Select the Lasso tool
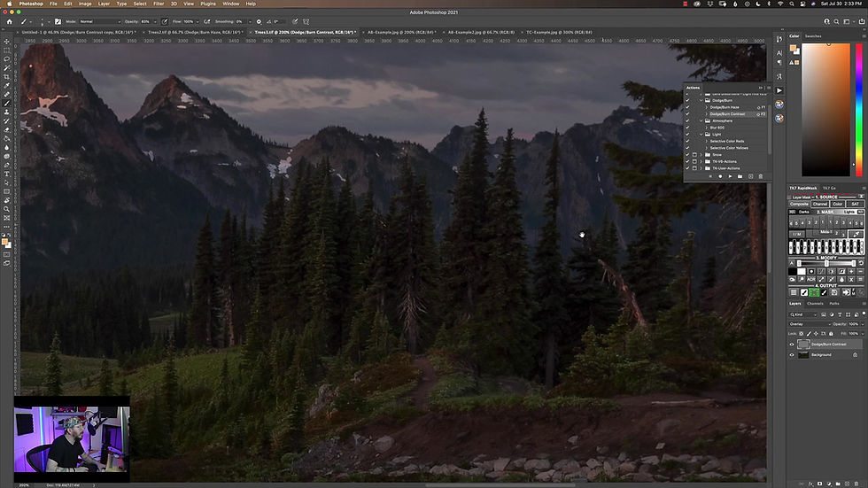The width and height of the screenshot is (868, 488). coord(7,59)
